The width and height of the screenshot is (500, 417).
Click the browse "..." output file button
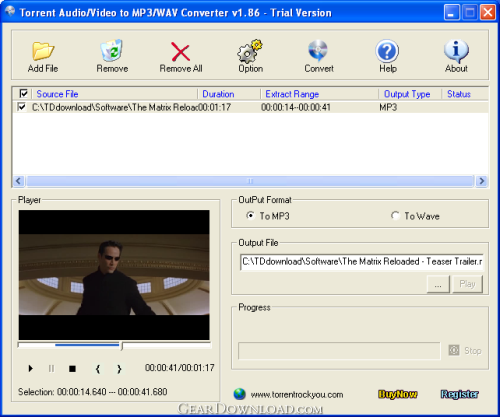click(438, 284)
